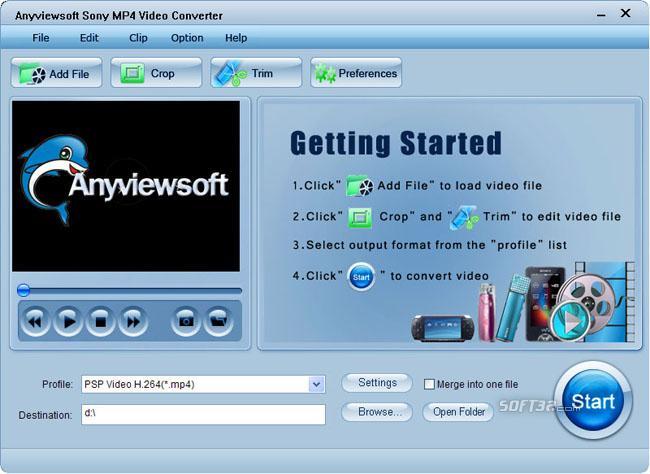Rewind the preview video
This screenshot has height=474, width=650.
[35, 321]
